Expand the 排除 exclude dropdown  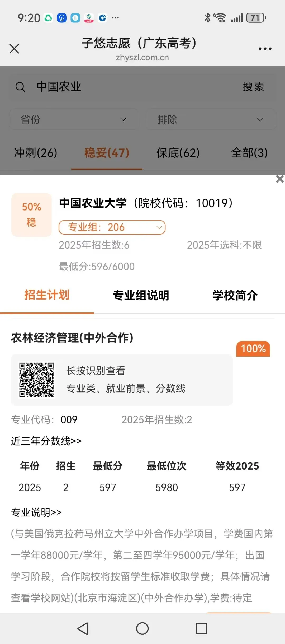click(x=211, y=119)
